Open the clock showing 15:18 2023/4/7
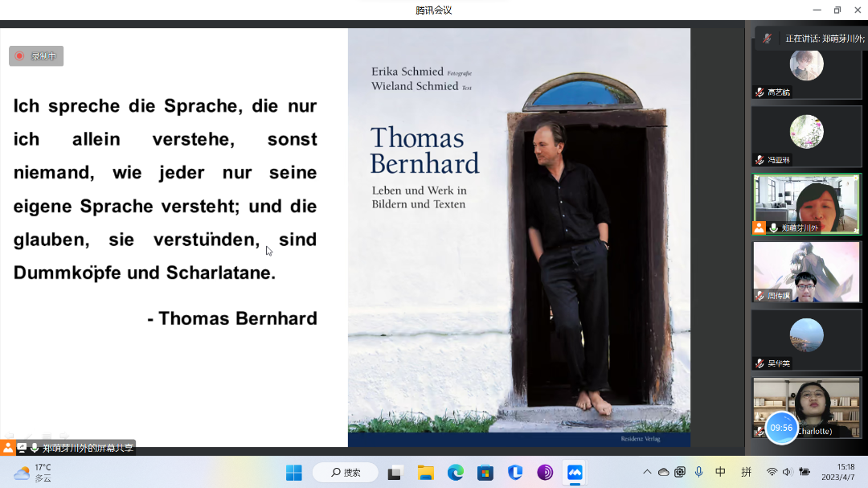This screenshot has height=488, width=868. point(837,472)
